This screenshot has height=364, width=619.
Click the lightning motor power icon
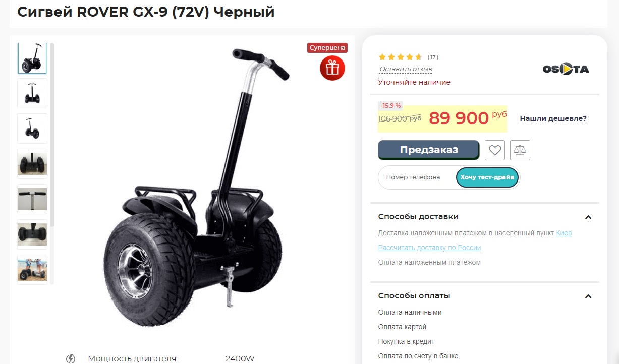[71, 358]
